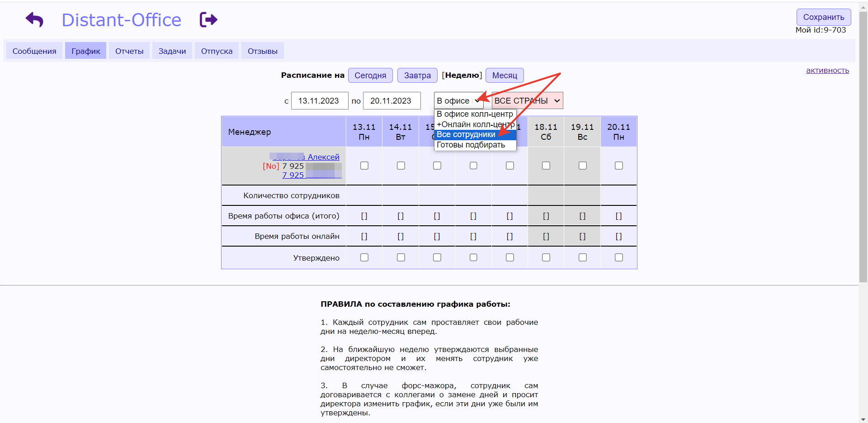The height and width of the screenshot is (423, 868).
Task: Open the Отпуска tab
Action: [x=217, y=51]
